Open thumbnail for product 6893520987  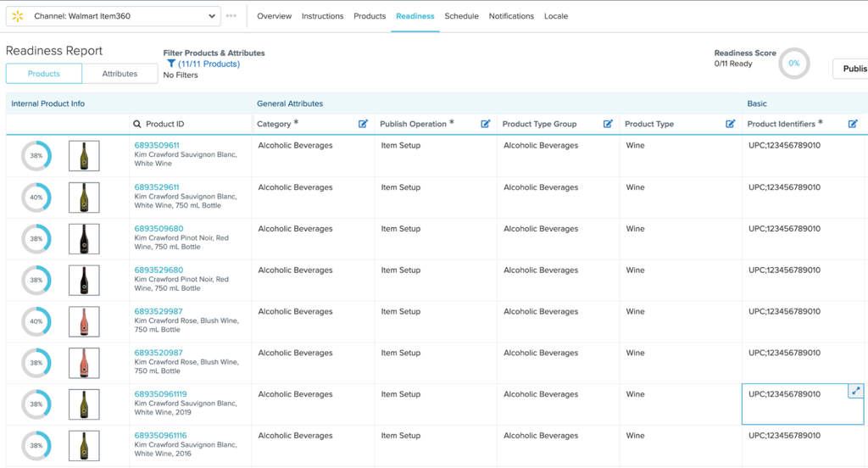84,363
